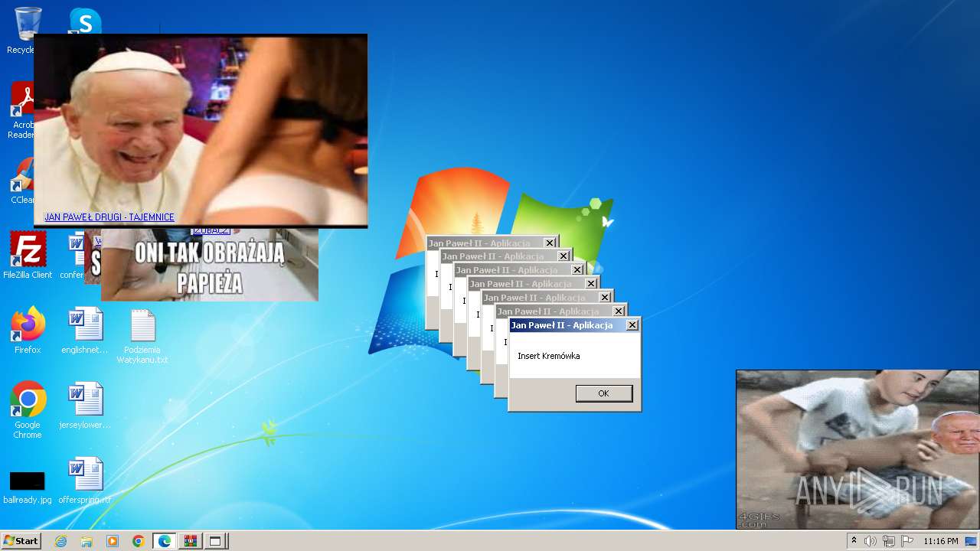Open Windows Explorer folder in the taskbar
980x551 pixels.
click(87, 541)
